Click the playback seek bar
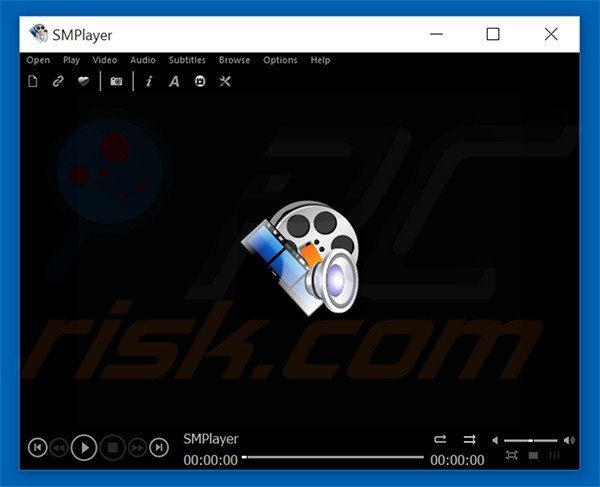This screenshot has width=600, height=487. pos(333,457)
